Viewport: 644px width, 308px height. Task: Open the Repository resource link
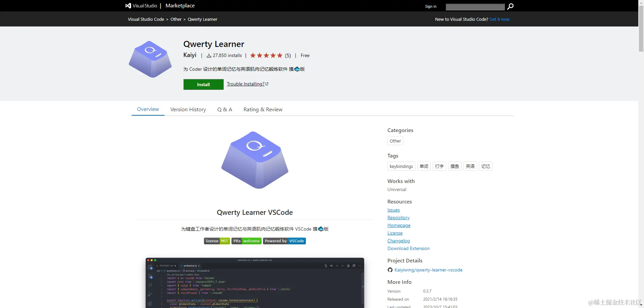click(x=398, y=218)
